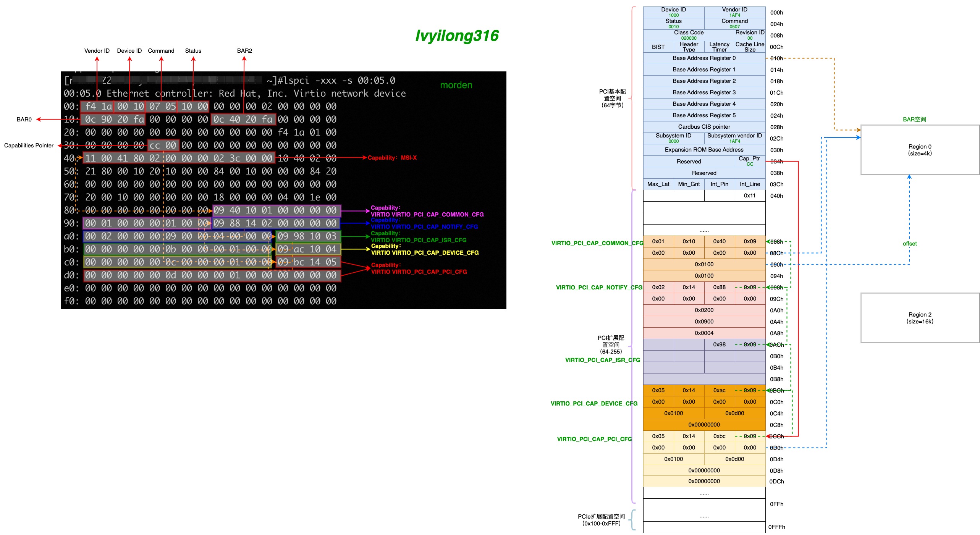Click the 'Class Code' table cell
Image resolution: width=980 pixels, height=535 pixels.
(x=689, y=35)
